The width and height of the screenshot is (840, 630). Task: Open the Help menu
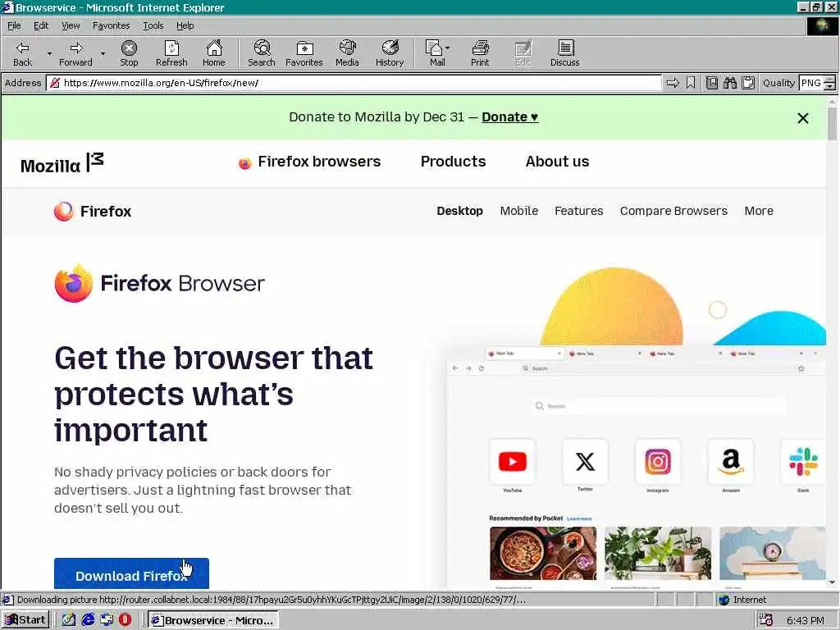click(x=185, y=25)
